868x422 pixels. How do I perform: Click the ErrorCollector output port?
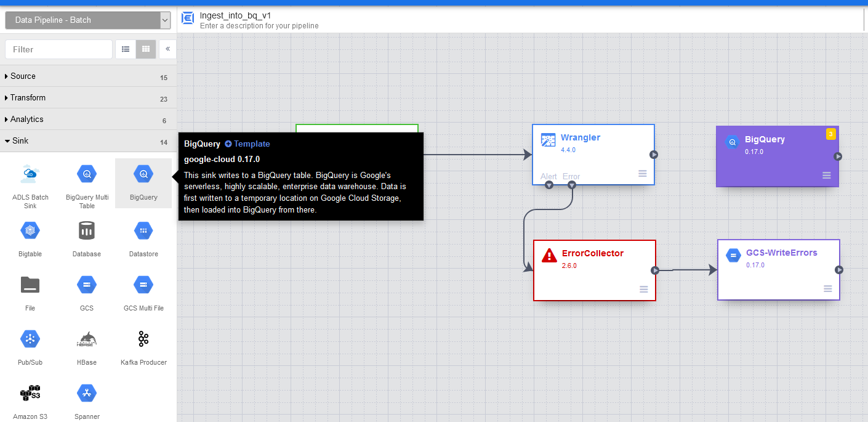(x=656, y=270)
